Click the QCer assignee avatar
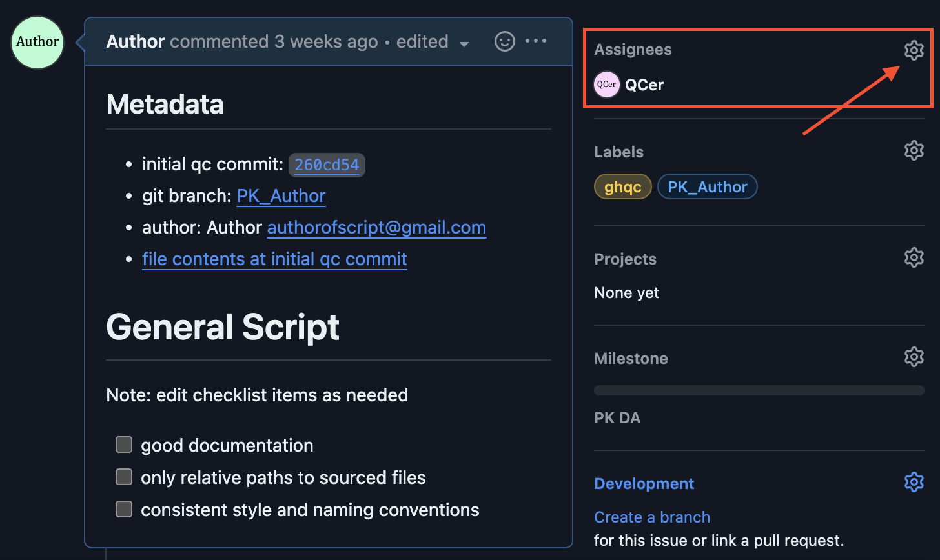940x560 pixels. click(x=606, y=85)
